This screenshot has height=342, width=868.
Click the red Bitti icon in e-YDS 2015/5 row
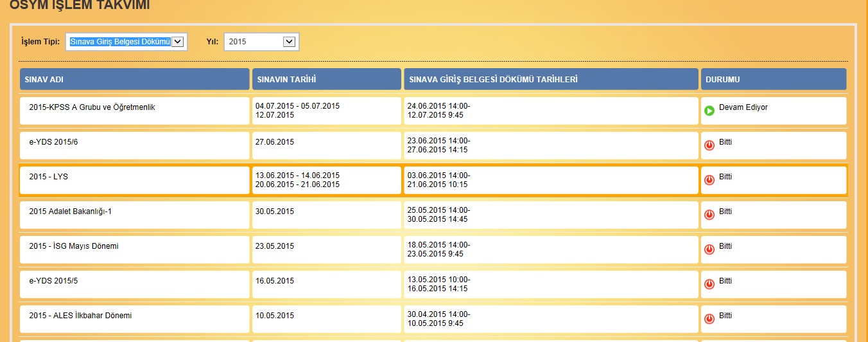point(709,285)
